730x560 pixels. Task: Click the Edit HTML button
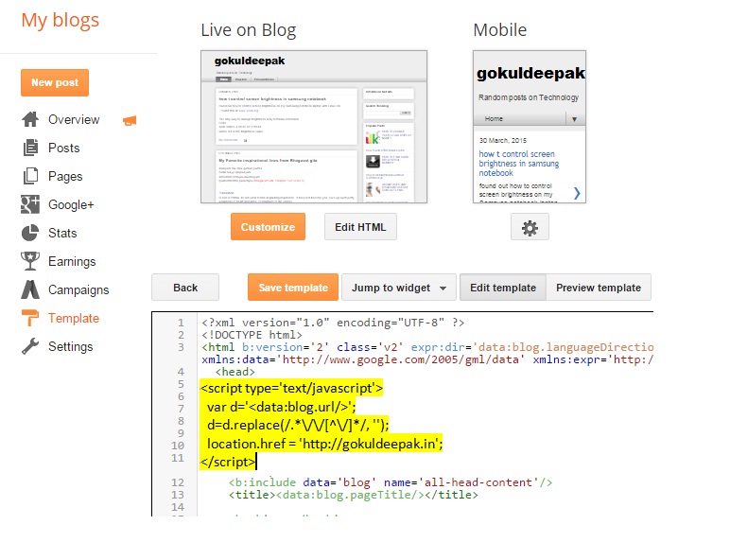tap(360, 227)
